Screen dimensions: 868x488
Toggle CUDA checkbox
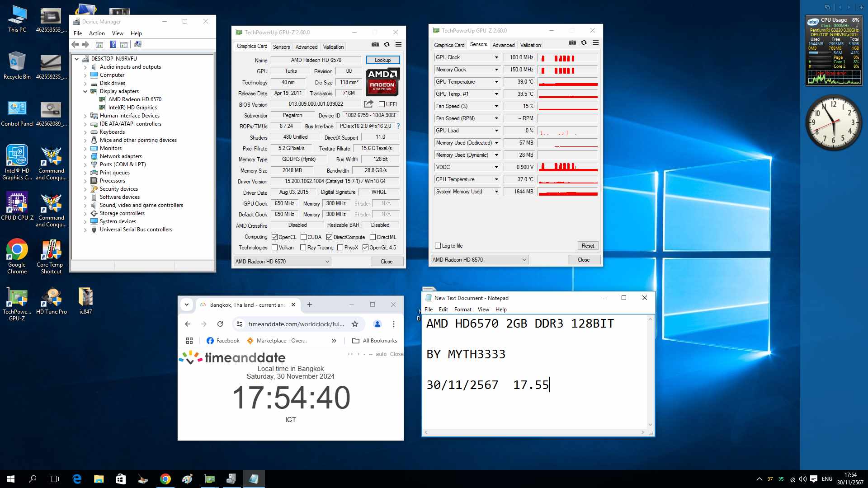click(304, 237)
